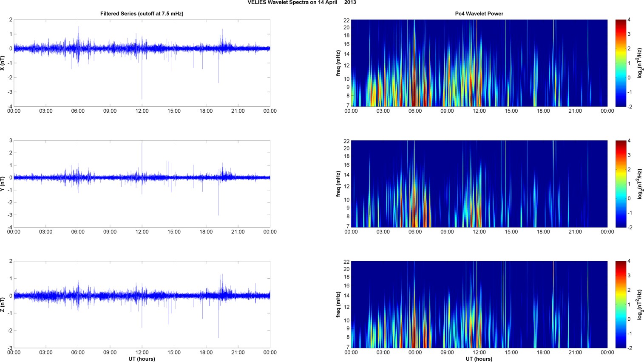Click the middle wavelet power colorbar
644x362 pixels.
tap(621, 184)
